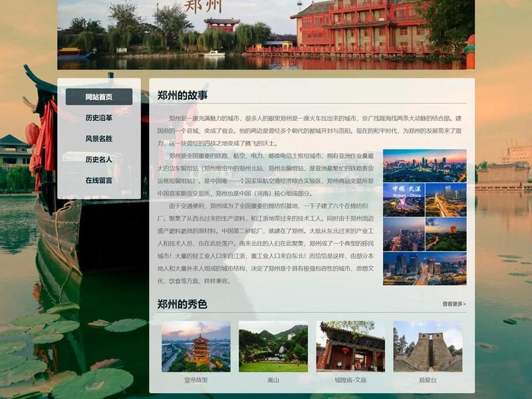The height and width of the screenshot is (399, 532).
Task: Open the 网站首页 menu item
Action: [98, 97]
